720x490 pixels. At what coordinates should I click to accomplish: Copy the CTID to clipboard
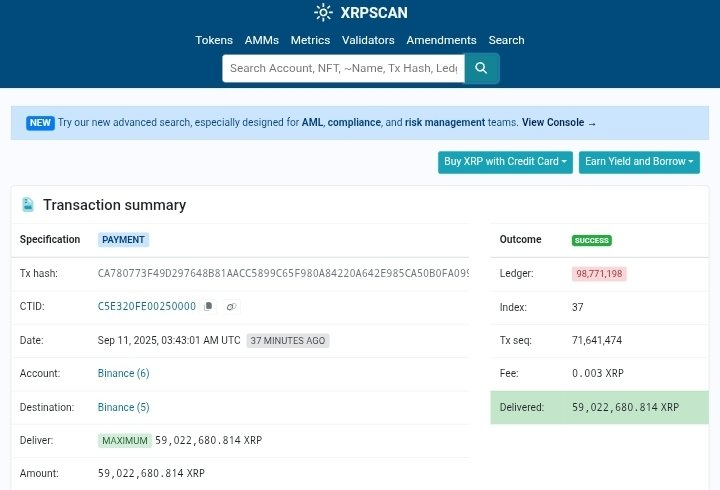[208, 307]
